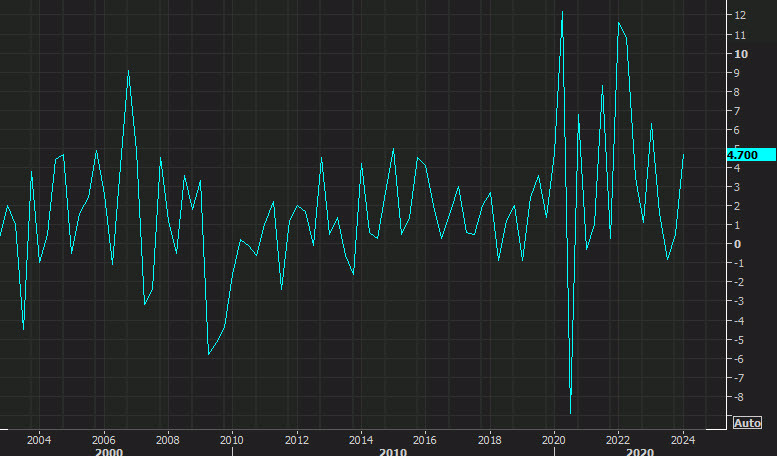This screenshot has height=456, width=777.
Task: Click the 2000 decade label at bottom
Action: [109, 452]
